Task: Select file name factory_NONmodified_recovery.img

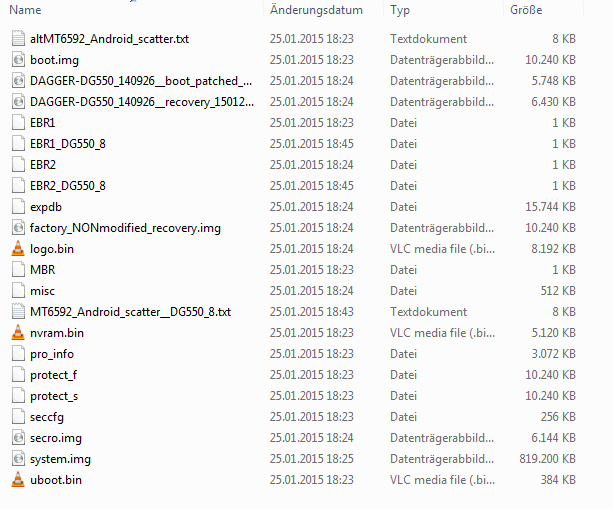Action: (x=125, y=228)
